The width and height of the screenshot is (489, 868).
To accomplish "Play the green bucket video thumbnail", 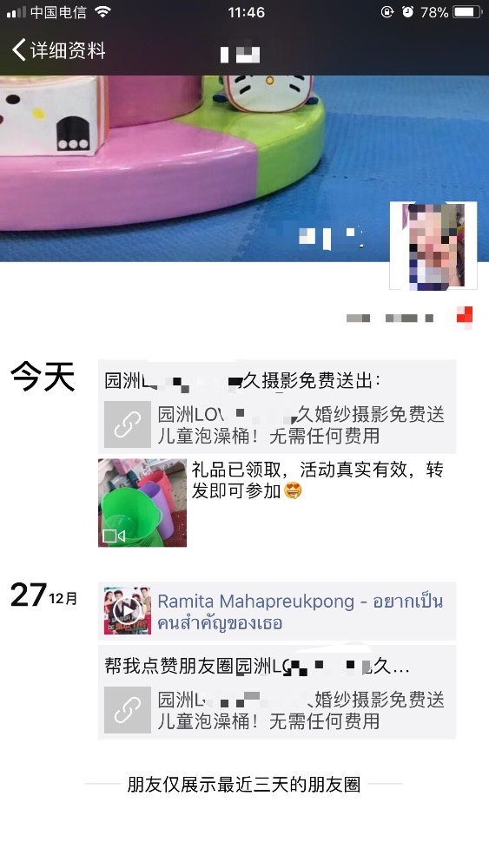I will pos(142,503).
